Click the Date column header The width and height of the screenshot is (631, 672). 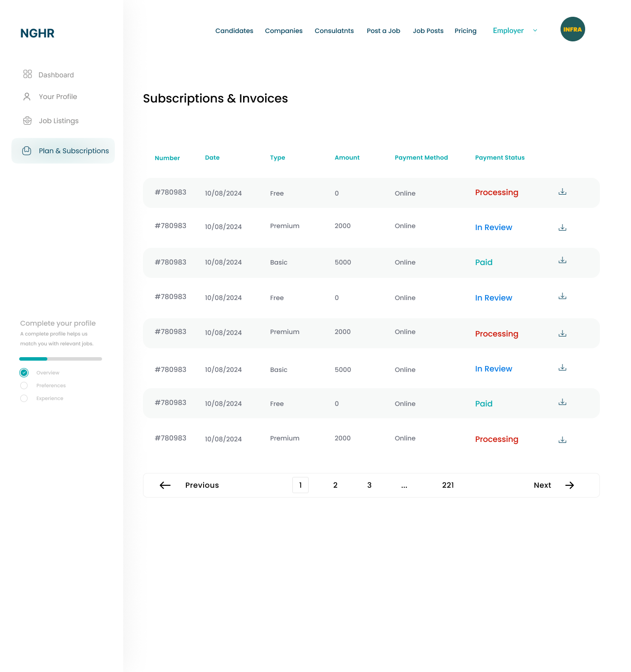pyautogui.click(x=212, y=158)
